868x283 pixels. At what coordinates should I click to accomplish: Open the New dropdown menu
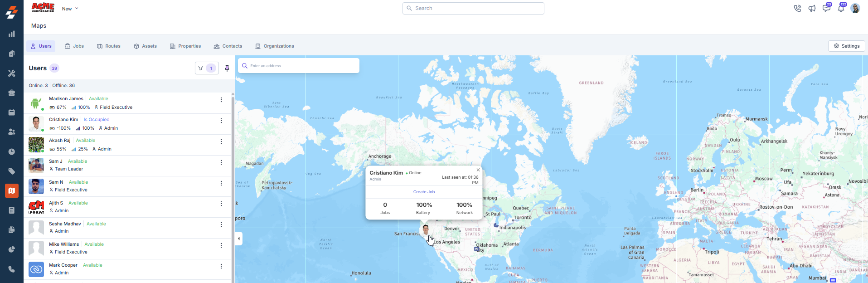pos(70,9)
